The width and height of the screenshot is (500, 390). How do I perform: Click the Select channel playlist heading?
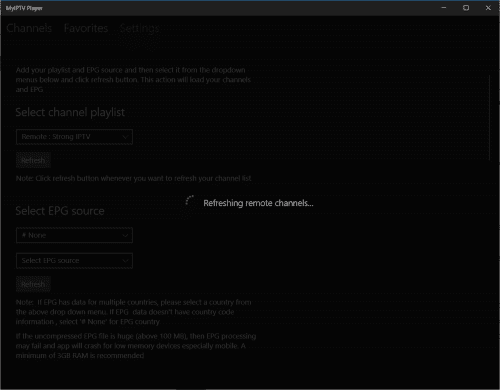(x=70, y=112)
